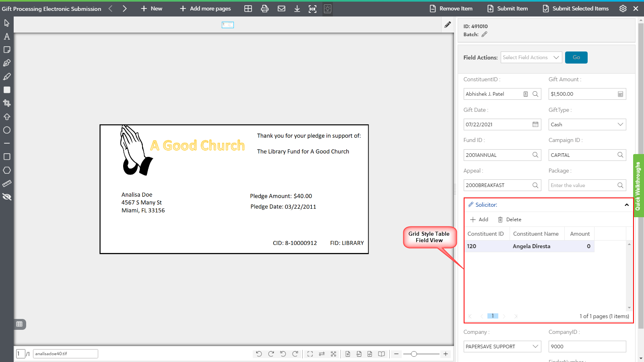Screen dimensions: 644x362
Task: Click the OCR icon in top toolbar
Action: pyautogui.click(x=312, y=9)
